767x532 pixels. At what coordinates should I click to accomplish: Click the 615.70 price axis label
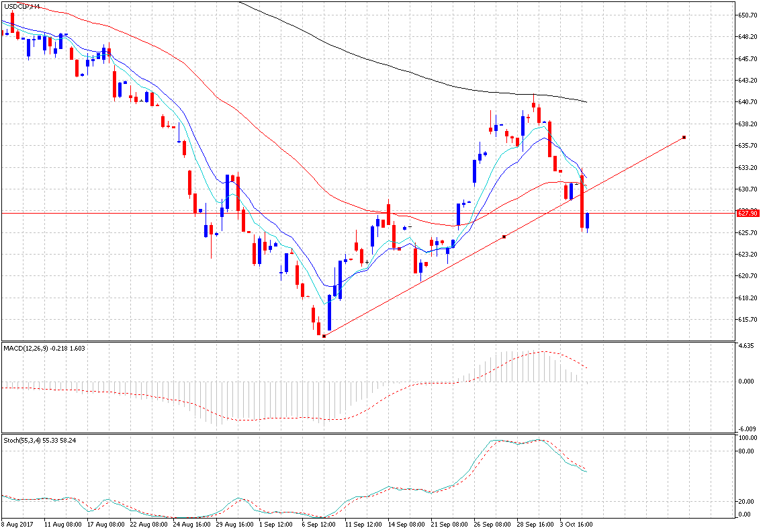[748, 319]
